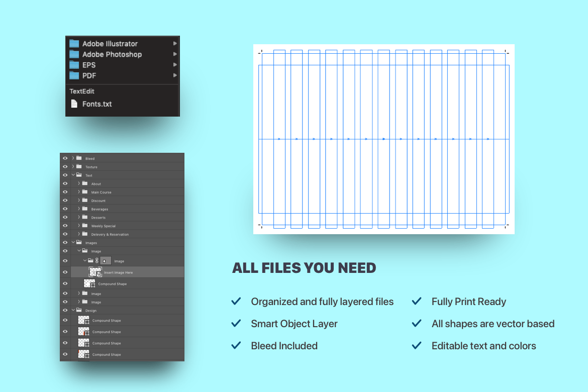Viewport: 588px width, 392px height.
Task: Click the Bleed group folder icon
Action: 79,158
